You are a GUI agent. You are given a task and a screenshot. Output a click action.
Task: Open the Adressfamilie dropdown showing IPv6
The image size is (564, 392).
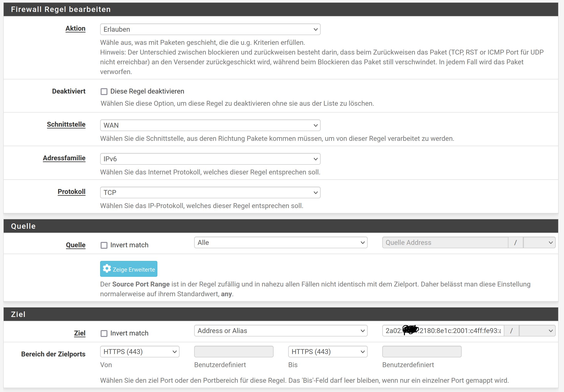coord(210,159)
